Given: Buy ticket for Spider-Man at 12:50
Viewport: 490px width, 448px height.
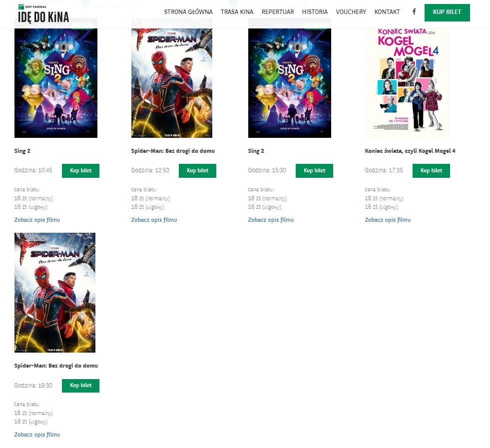Looking at the screenshot, I should 197,171.
